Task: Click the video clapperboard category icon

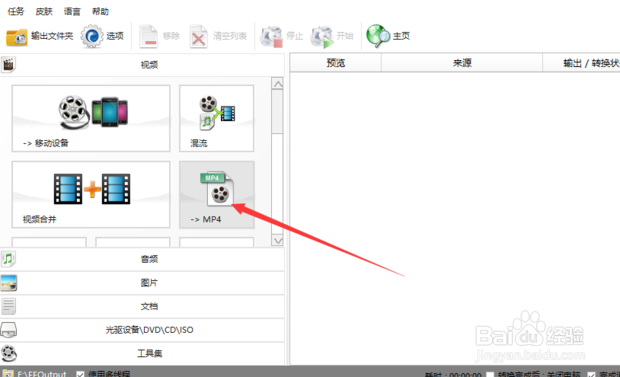Action: pyautogui.click(x=8, y=64)
